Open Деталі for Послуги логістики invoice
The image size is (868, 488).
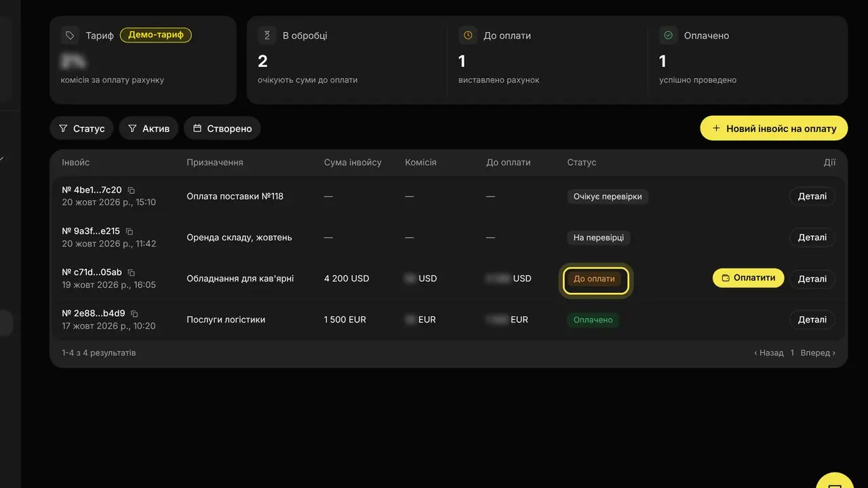[x=812, y=320]
